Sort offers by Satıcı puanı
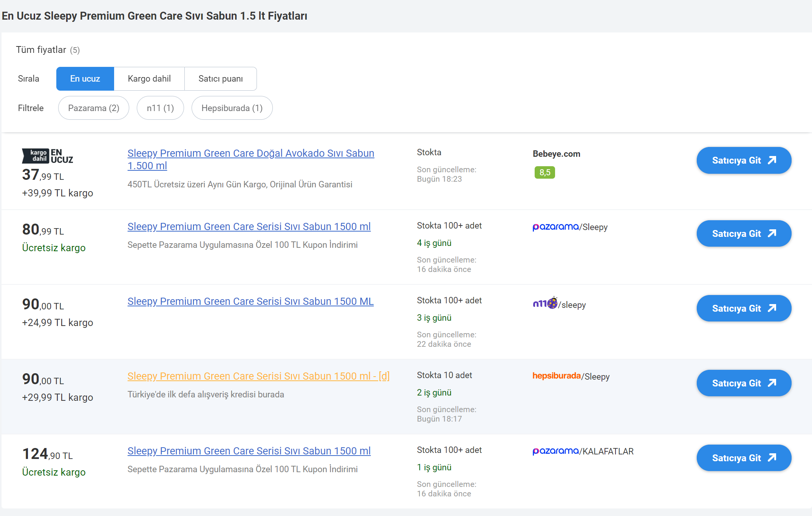 (221, 79)
